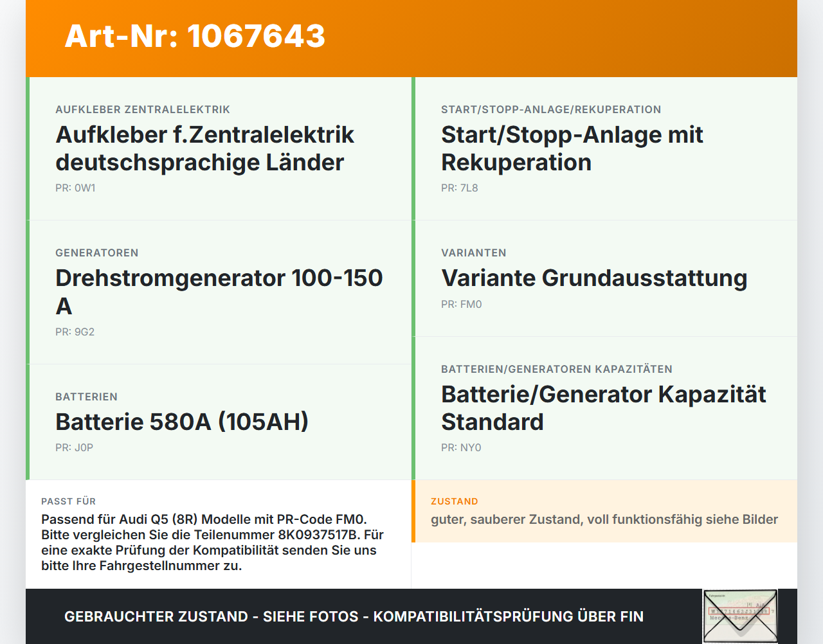Click the guter, sauberer Zustand text
823x644 pixels.
[x=604, y=520]
